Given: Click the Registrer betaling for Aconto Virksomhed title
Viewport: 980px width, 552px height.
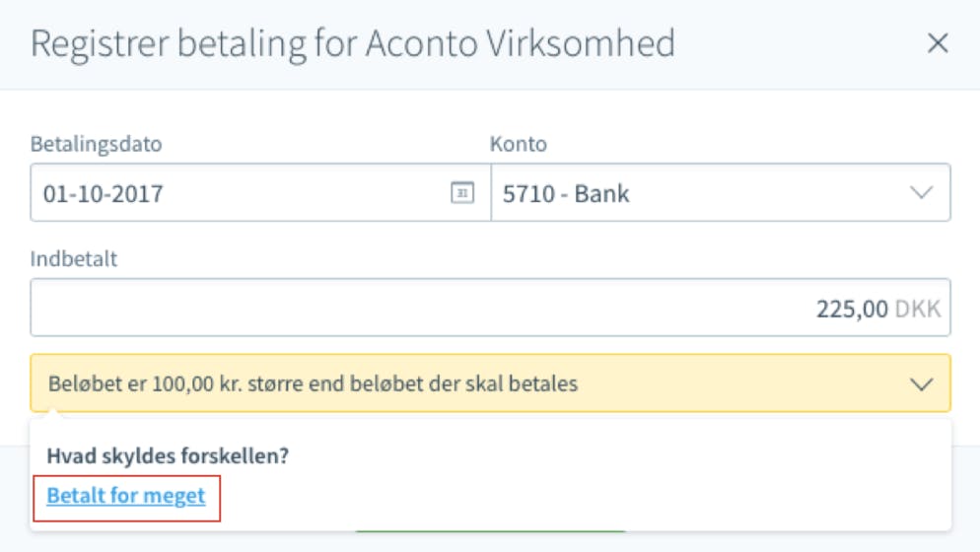Looking at the screenshot, I should click(x=353, y=43).
